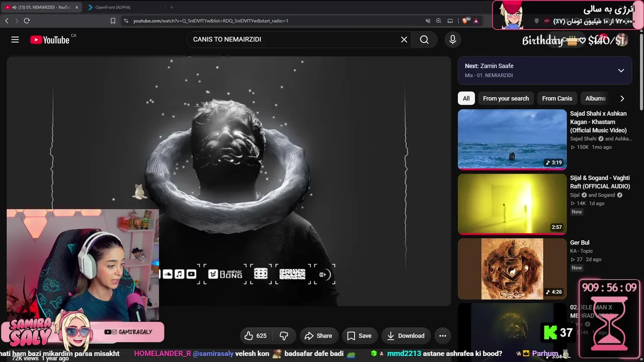Go to YouTube home via the logo

pos(50,40)
